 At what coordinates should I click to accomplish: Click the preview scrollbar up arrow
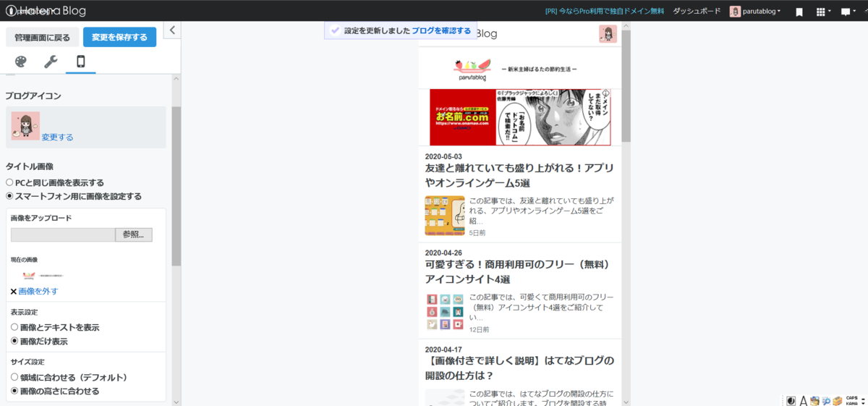pos(626,25)
